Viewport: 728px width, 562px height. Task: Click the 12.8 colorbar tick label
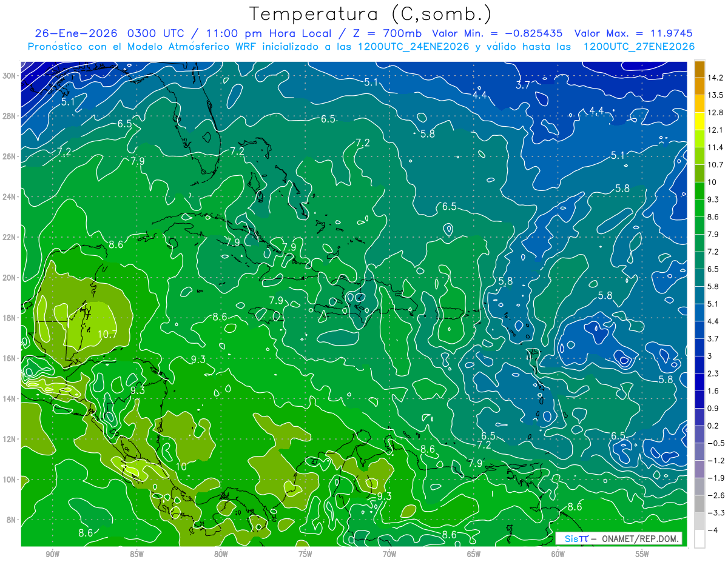716,113
